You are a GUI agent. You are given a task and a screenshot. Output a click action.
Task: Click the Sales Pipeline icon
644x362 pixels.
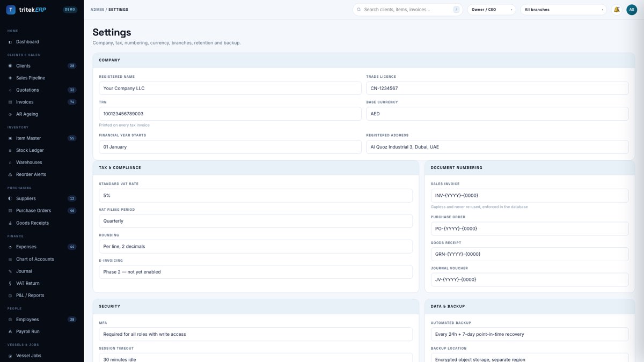(10, 78)
